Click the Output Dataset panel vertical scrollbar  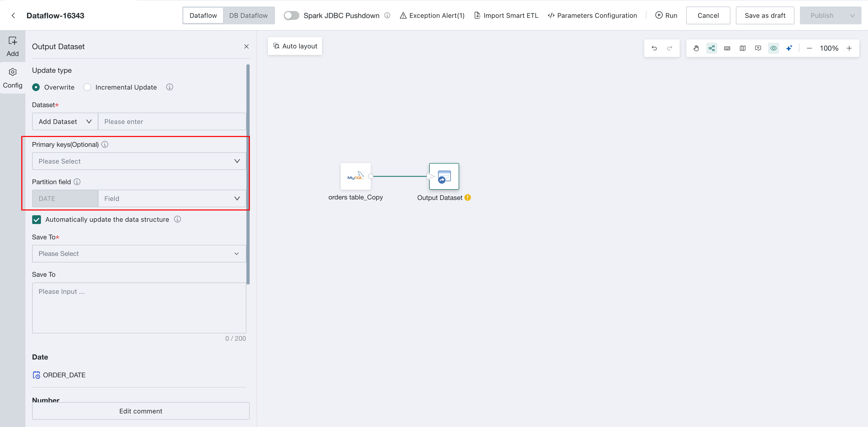tap(248, 174)
